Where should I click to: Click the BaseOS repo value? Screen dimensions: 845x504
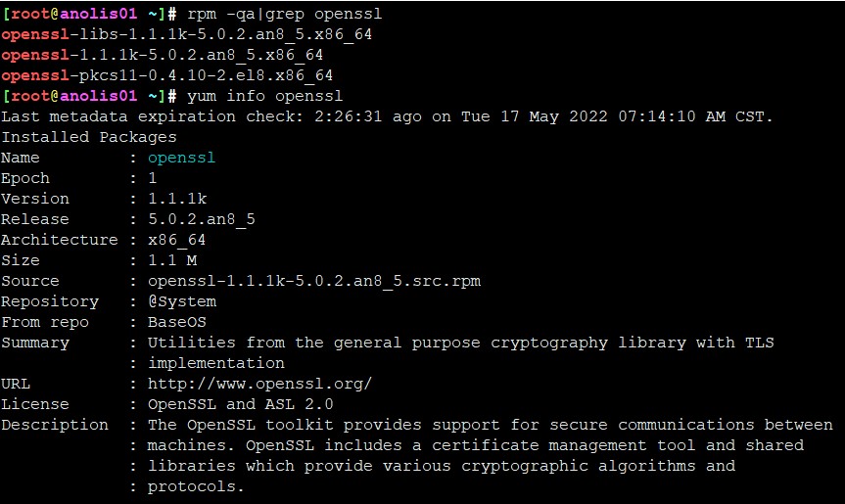tap(176, 322)
